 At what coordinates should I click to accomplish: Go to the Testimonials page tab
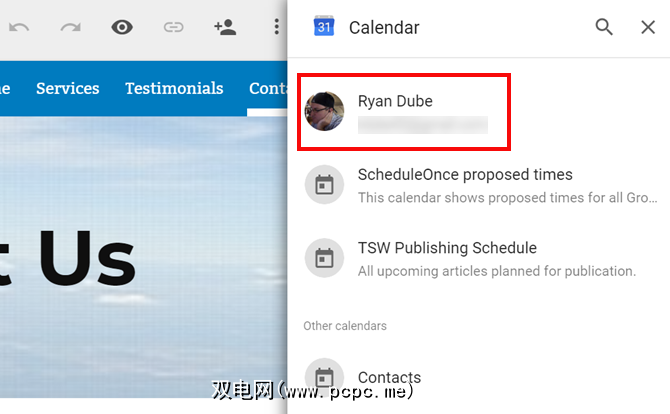[174, 88]
